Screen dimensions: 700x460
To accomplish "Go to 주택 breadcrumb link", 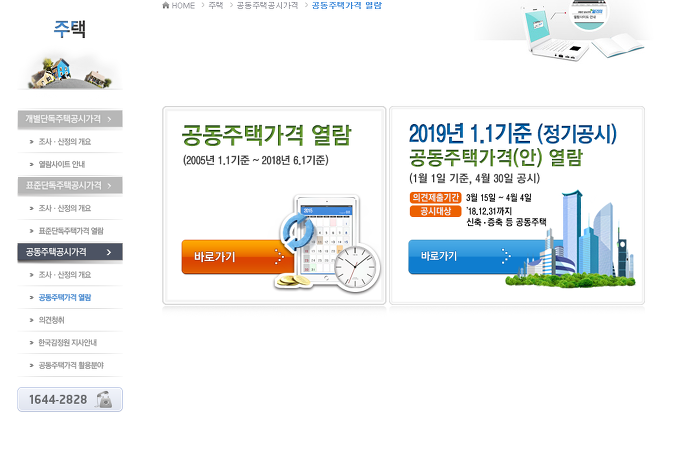I will point(216,5).
